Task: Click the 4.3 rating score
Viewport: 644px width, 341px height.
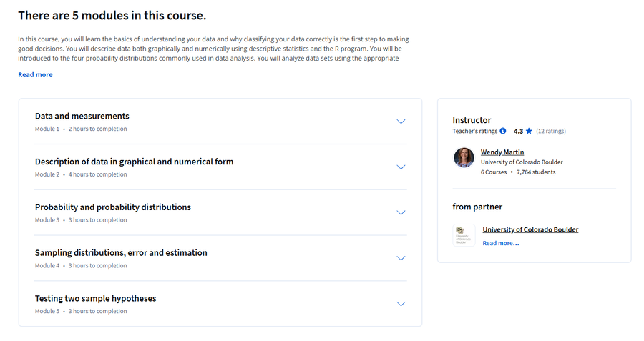Action: point(518,132)
